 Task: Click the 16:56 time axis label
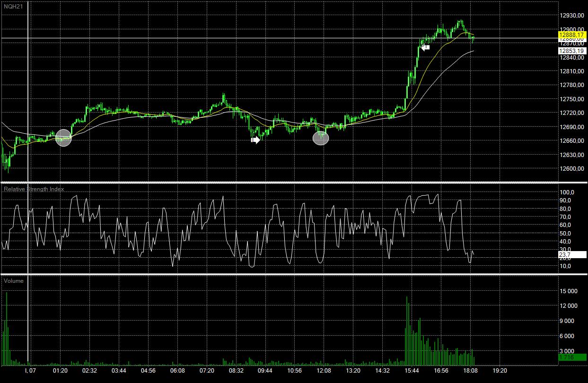coord(441,371)
